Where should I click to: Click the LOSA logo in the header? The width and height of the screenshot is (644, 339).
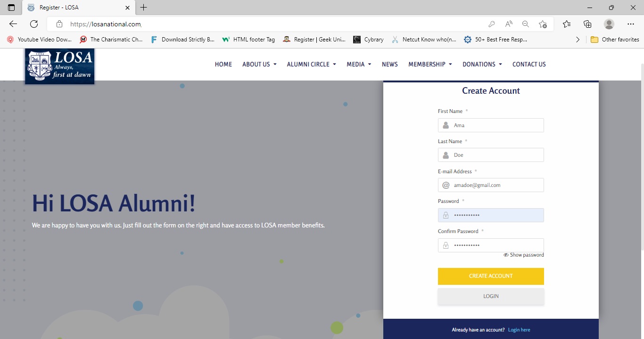(x=60, y=66)
